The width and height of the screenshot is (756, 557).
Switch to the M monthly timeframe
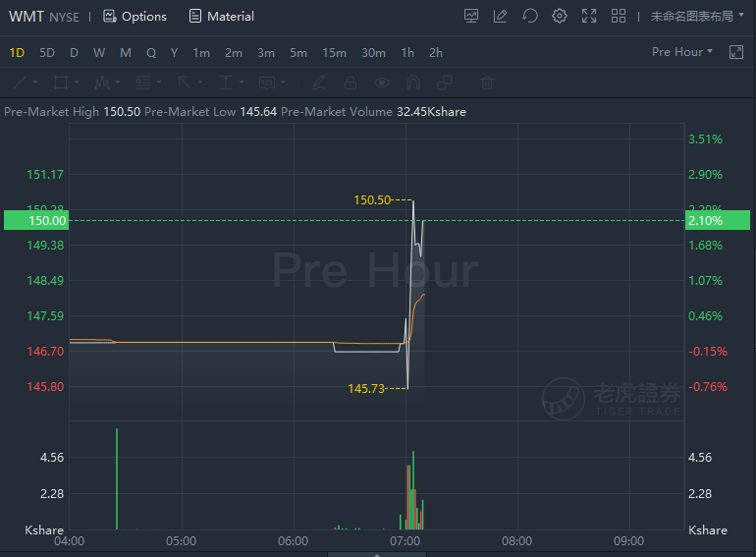[126, 53]
